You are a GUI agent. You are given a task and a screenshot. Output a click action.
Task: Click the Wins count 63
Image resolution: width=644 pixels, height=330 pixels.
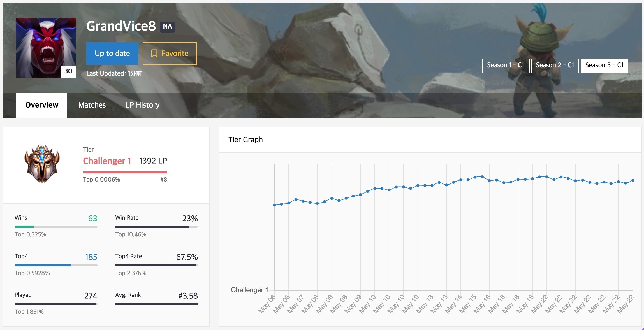click(x=93, y=219)
